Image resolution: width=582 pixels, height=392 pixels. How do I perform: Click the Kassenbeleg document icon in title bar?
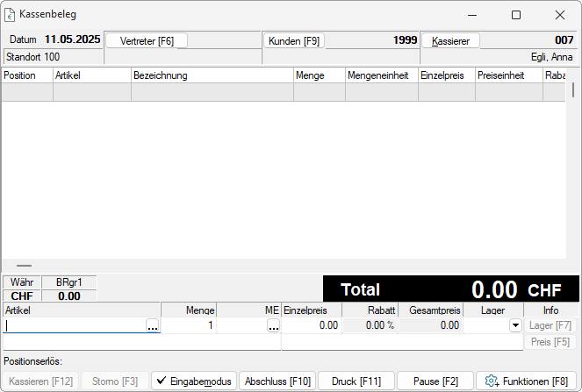click(11, 14)
